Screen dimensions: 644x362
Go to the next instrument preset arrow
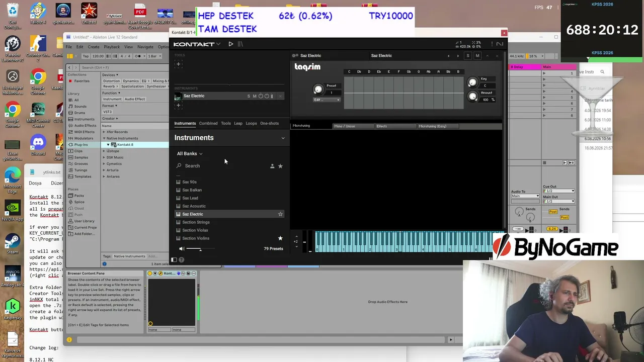click(457, 56)
